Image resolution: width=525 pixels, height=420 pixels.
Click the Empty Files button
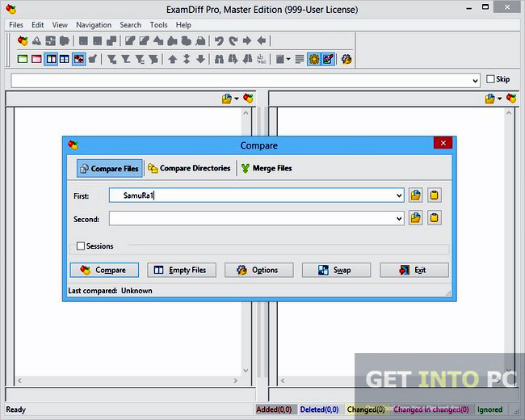tap(182, 270)
